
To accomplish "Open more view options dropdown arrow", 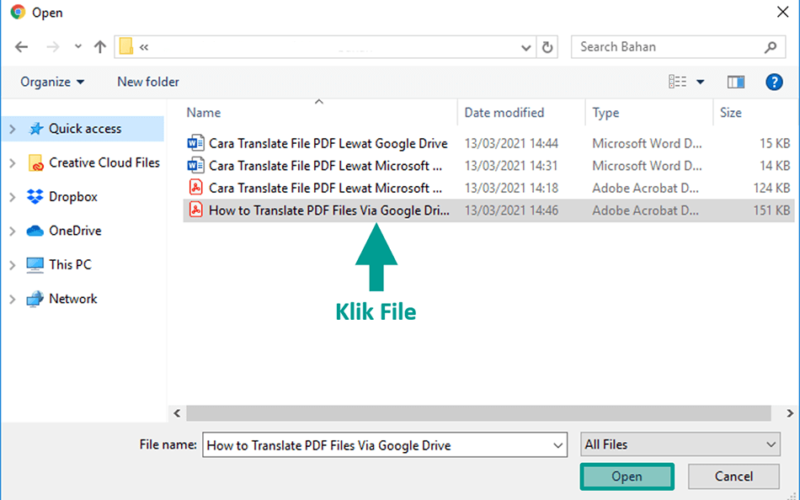I will pyautogui.click(x=701, y=82).
